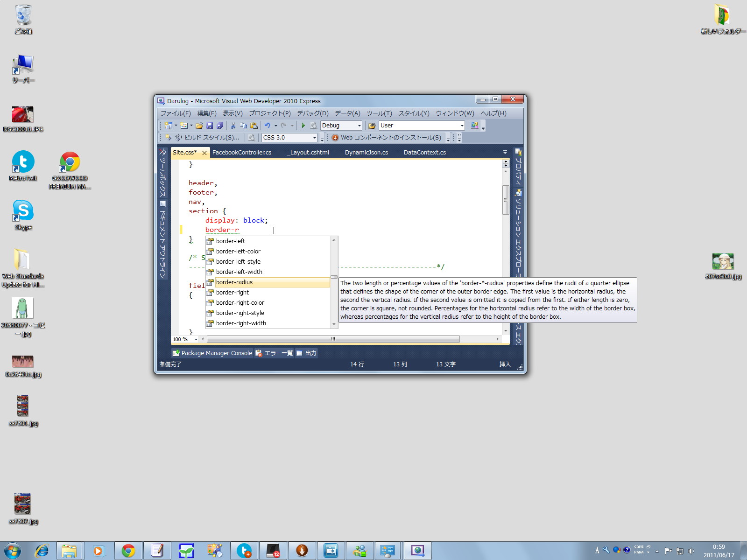
Task: Click the Add Style Rule icon
Action: (x=168, y=138)
